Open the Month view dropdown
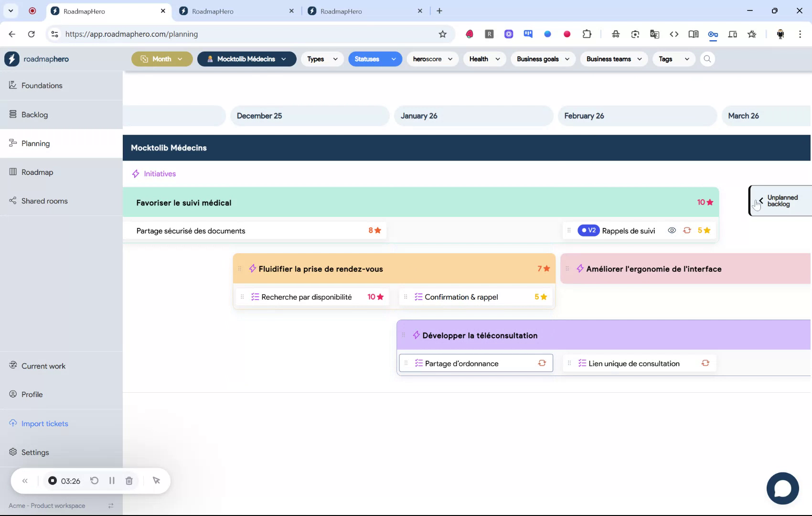Viewport: 812px width, 516px height. coord(161,59)
